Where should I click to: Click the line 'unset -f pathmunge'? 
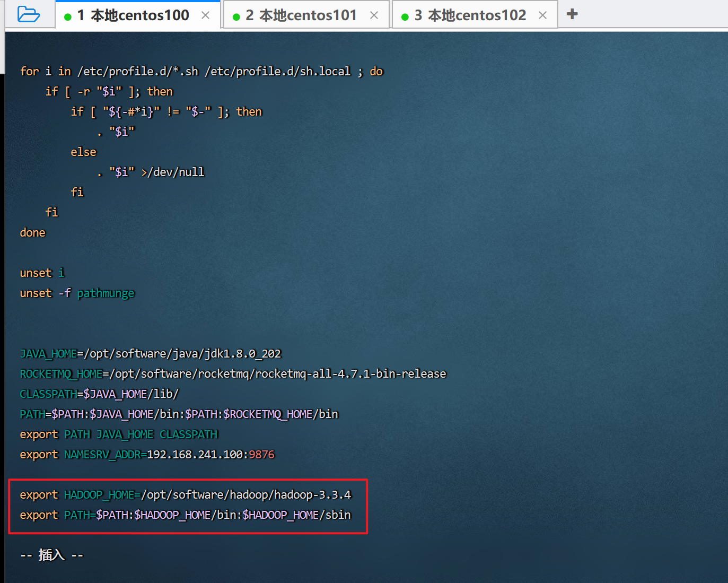tap(77, 293)
